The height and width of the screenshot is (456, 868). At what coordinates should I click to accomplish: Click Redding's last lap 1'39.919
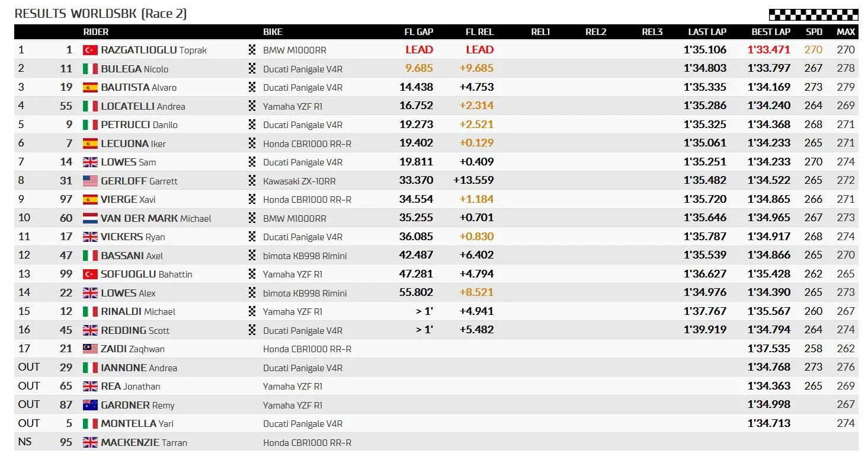(x=705, y=330)
